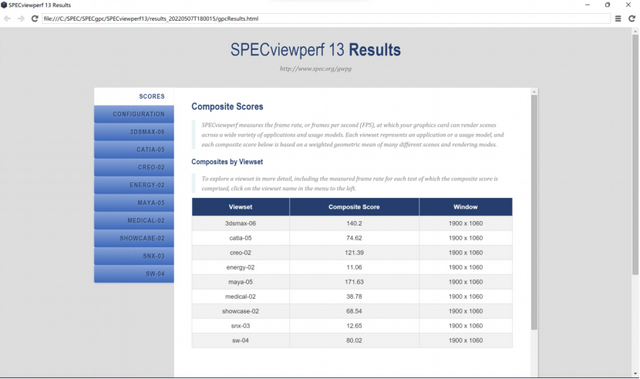Click the Composites by Viewset heading
This screenshot has height=379, width=640.
[227, 162]
